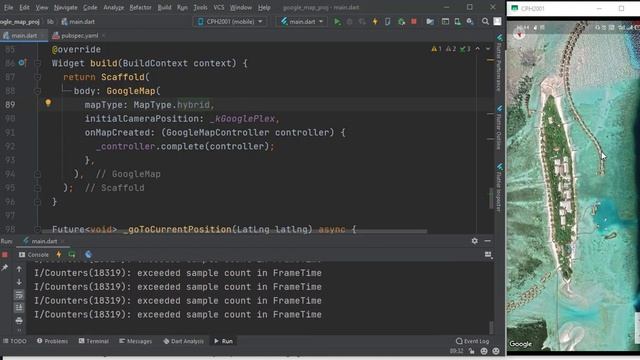Click the override gutter icon on line 86
Viewport: 640px width, 360px height.
pos(22,63)
